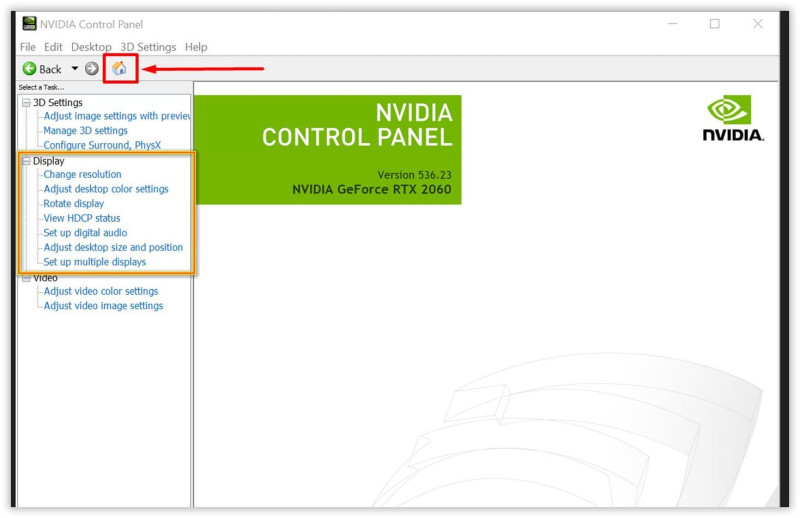Screen dimensions: 800x518
Task: Select Adjust desktop size and position
Action: point(113,248)
